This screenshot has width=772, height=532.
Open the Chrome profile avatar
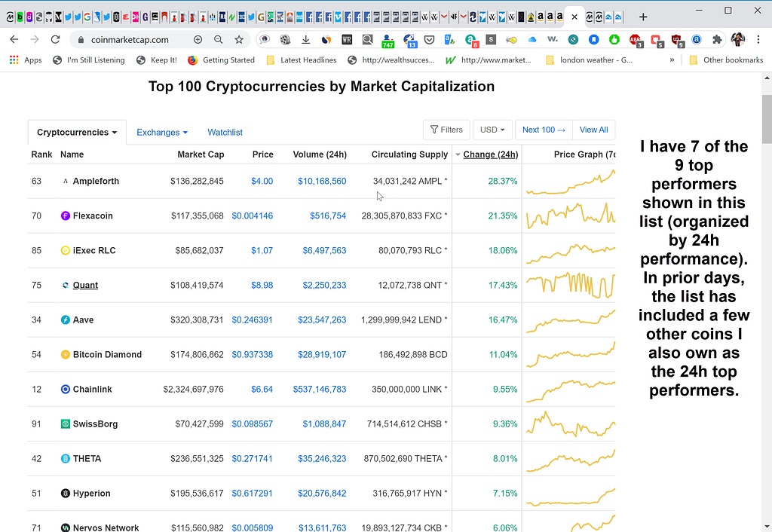pyautogui.click(x=737, y=39)
